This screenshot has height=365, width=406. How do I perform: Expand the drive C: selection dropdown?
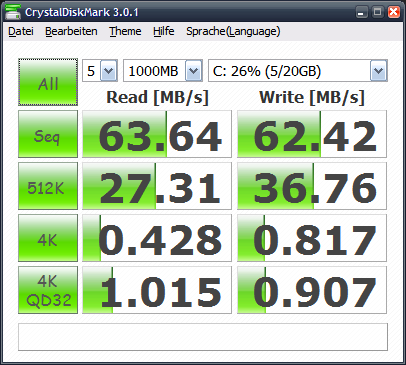[x=378, y=71]
